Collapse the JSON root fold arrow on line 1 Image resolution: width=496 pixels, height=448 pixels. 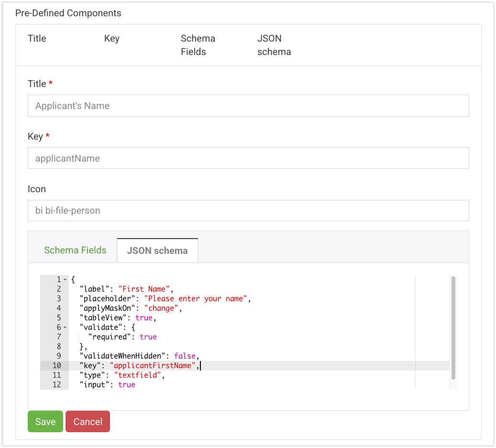pyautogui.click(x=65, y=280)
